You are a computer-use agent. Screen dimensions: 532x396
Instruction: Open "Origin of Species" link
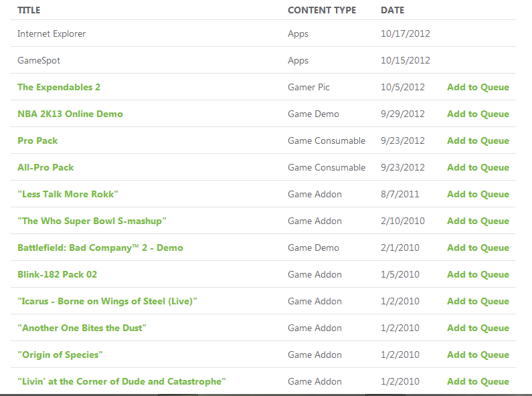point(60,355)
